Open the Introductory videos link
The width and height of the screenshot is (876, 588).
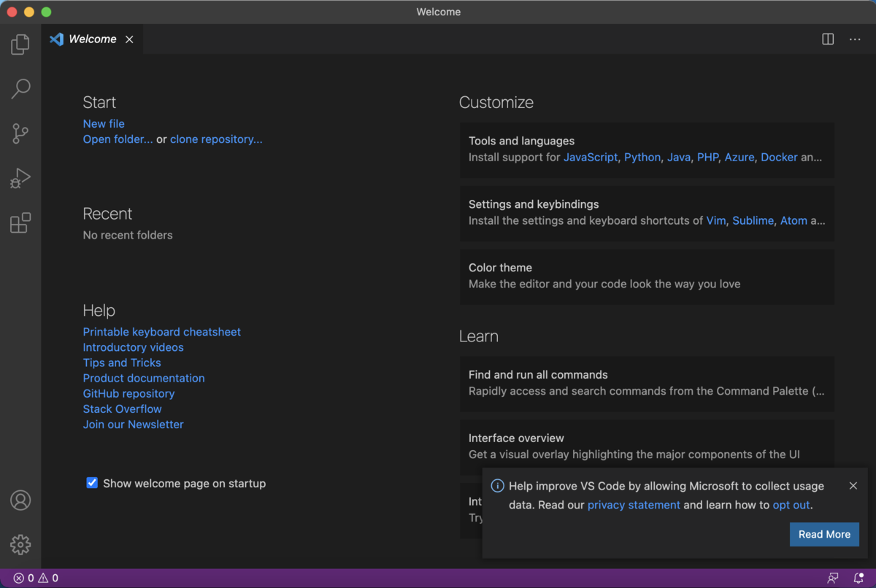pos(133,347)
